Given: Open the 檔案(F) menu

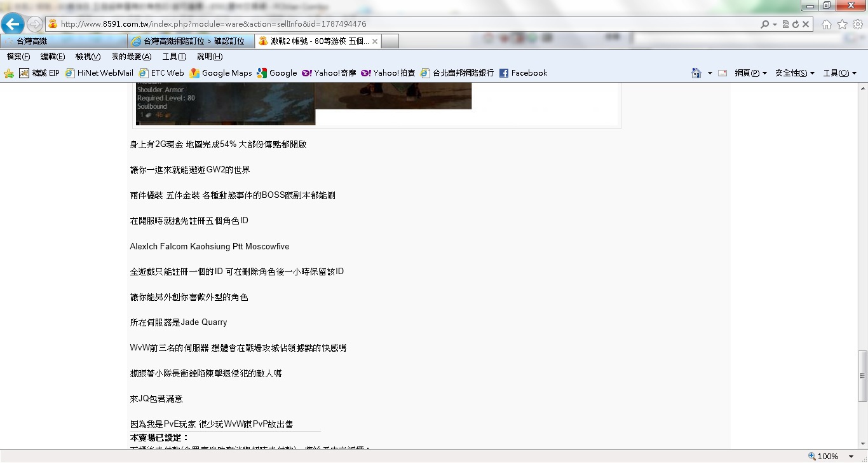Looking at the screenshot, I should pos(18,57).
